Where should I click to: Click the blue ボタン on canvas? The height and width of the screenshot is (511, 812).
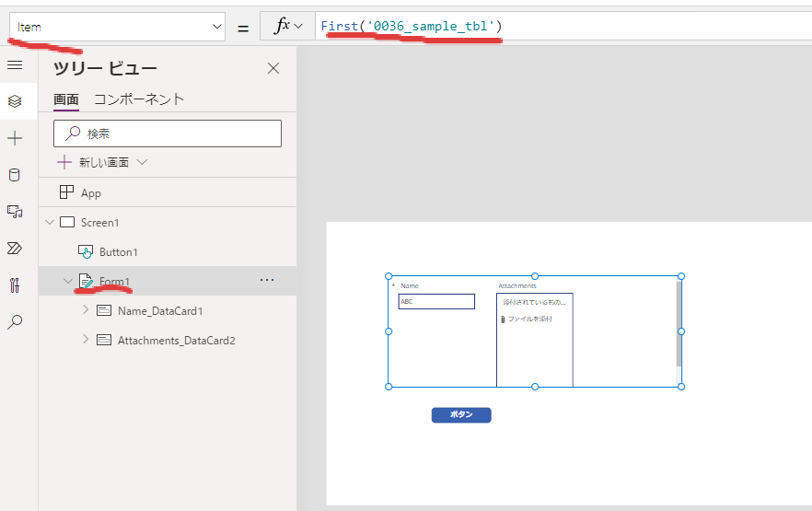pos(461,415)
